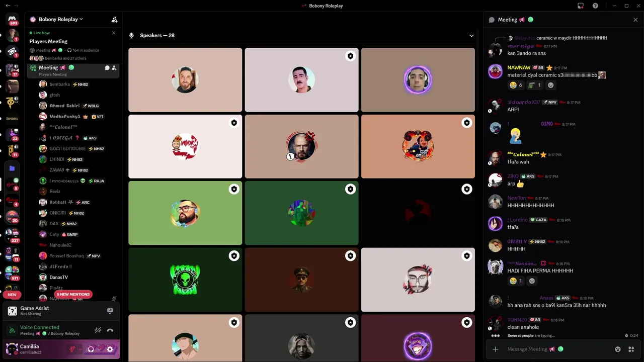Add reaction to HADI FIHA PERMA message
Image resolution: width=644 pixels, height=362 pixels.
coord(532,281)
